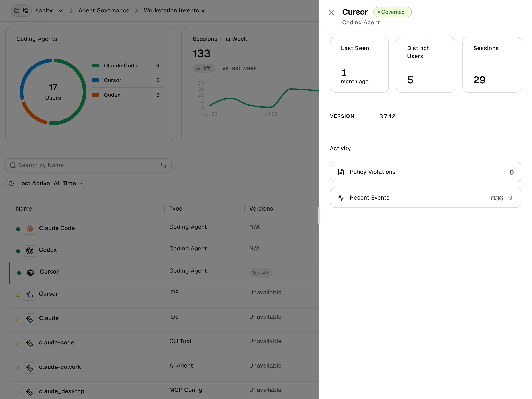Click the Distinct Users stat card
This screenshot has height=399, width=532.
pyautogui.click(x=425, y=65)
